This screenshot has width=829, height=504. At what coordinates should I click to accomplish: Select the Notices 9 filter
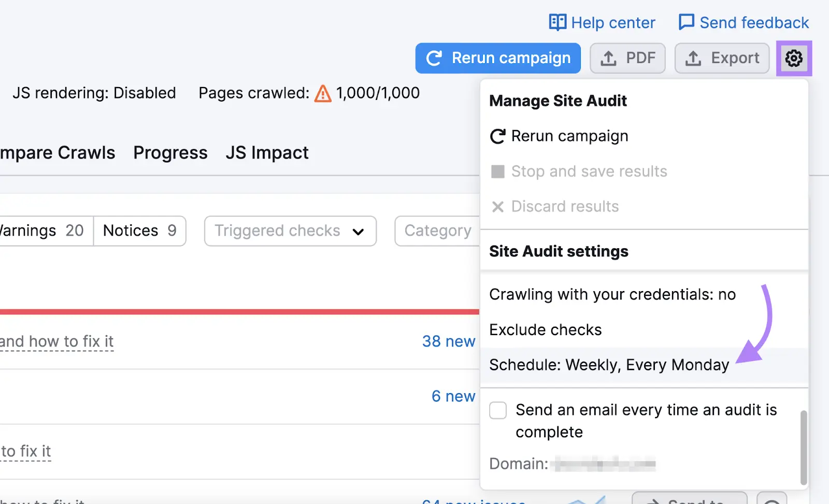(x=139, y=231)
